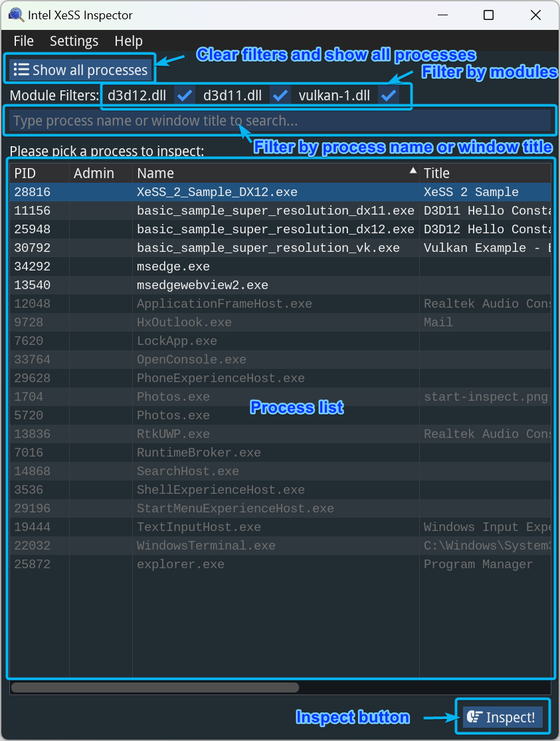Image resolution: width=560 pixels, height=741 pixels.
Task: Click PID cell 25948
Action: click(32, 229)
